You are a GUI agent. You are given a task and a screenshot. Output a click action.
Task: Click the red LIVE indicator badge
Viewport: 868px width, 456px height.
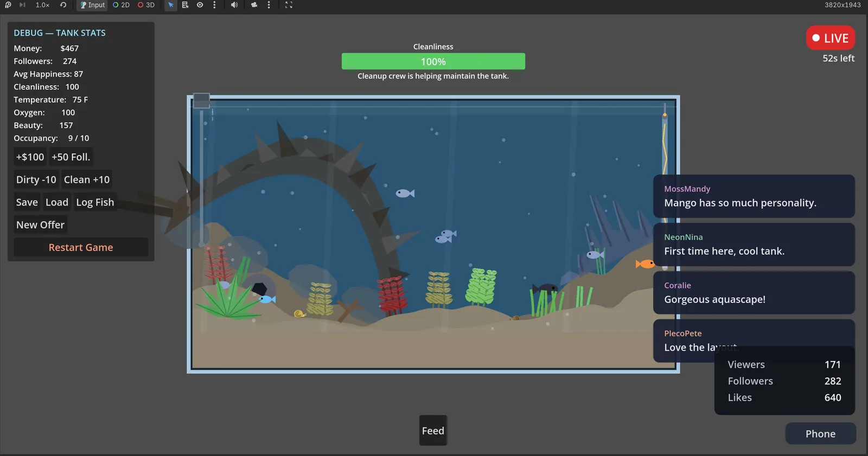pos(831,38)
